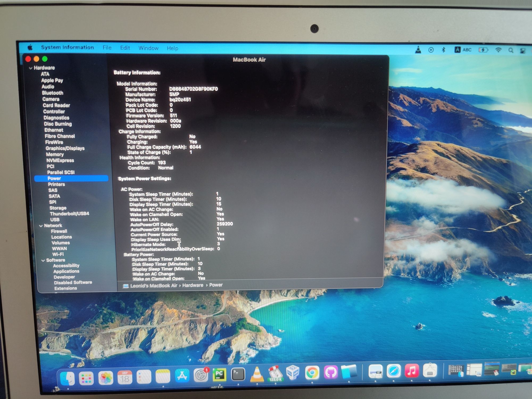Collapse the Software section
532x399 pixels.
coord(43,260)
